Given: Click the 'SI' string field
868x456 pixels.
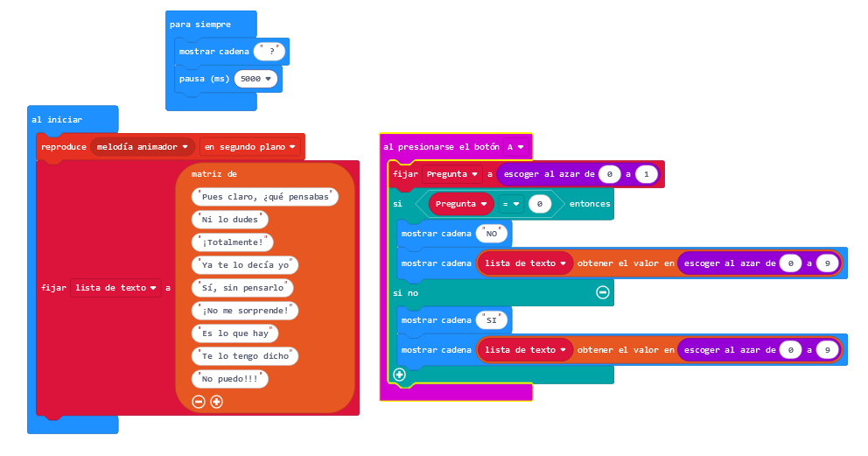Looking at the screenshot, I should point(492,320).
